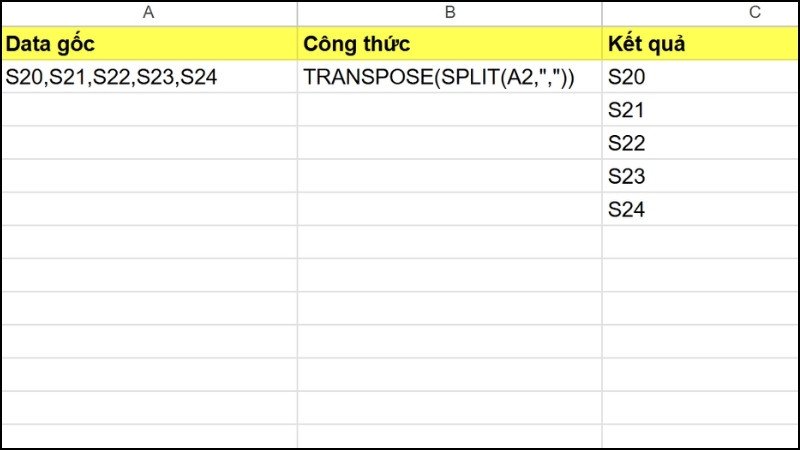Select the empty column A cell in S22's row
Screen dimensions: 800x450
coord(148,143)
